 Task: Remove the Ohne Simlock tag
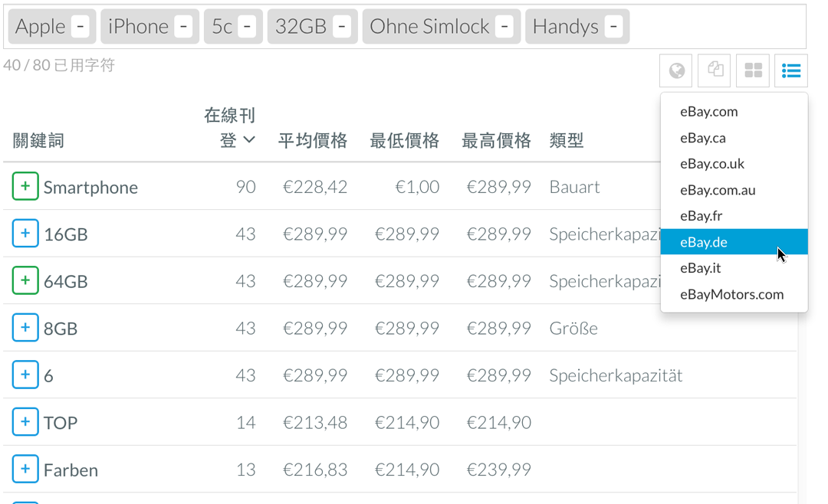point(504,26)
